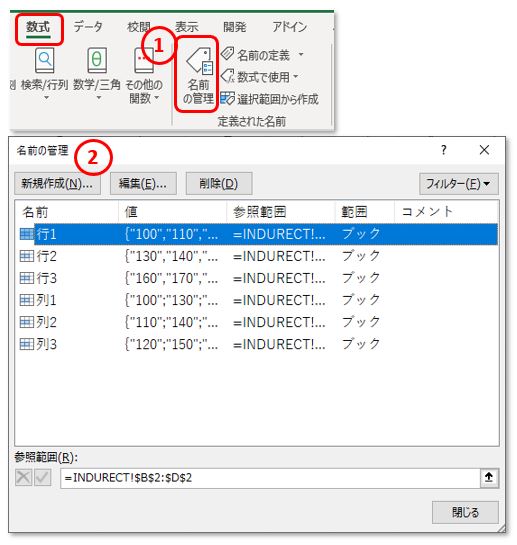Click the cancel X icon beside 参照範囲

[23, 478]
